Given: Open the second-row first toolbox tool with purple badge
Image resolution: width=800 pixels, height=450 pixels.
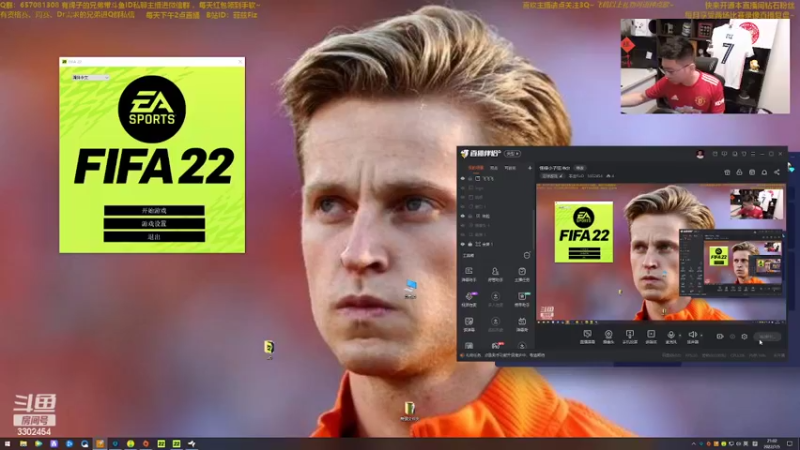Looking at the screenshot, I should click(x=469, y=299).
